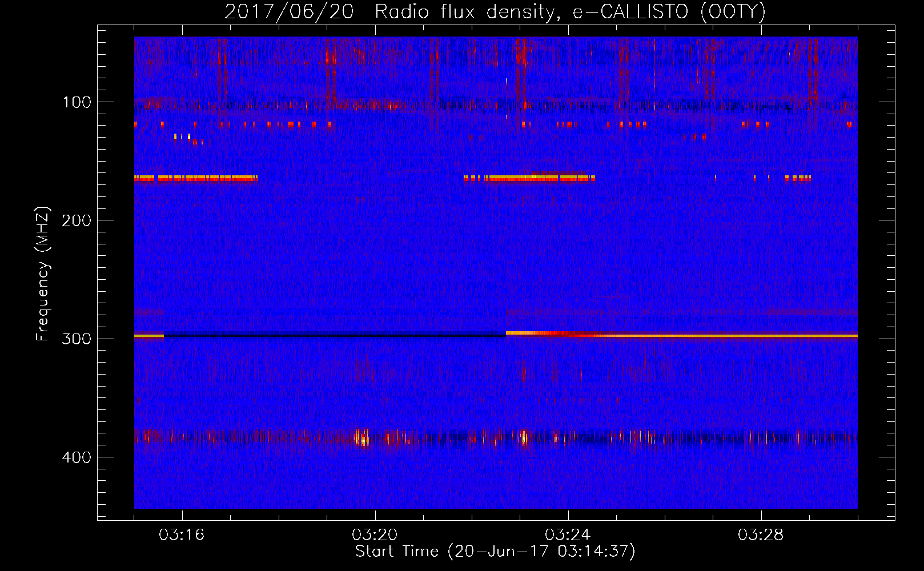Click the '03:20' time tick label
This screenshot has width=924, height=571.
pos(375,535)
